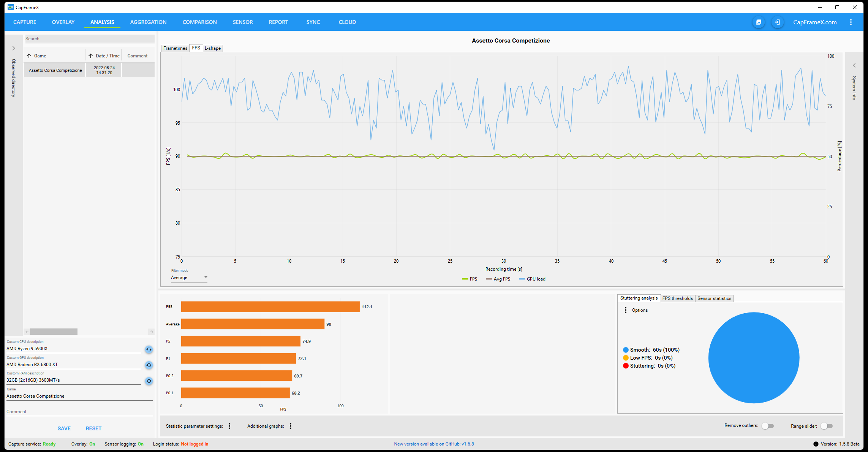Reset custom RAM description with refresh icon
This screenshot has height=452, width=868.
click(x=149, y=381)
